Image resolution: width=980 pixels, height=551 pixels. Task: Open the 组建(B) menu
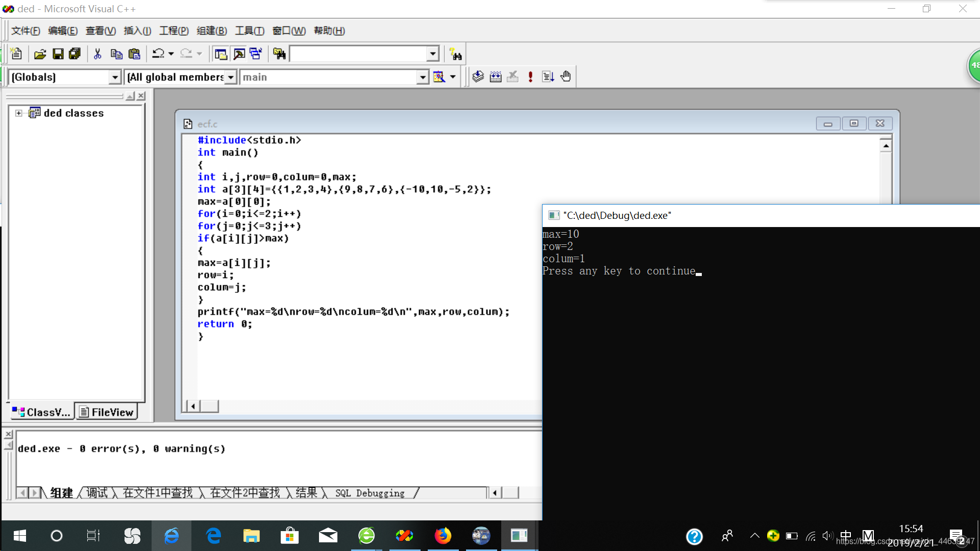[x=212, y=31]
